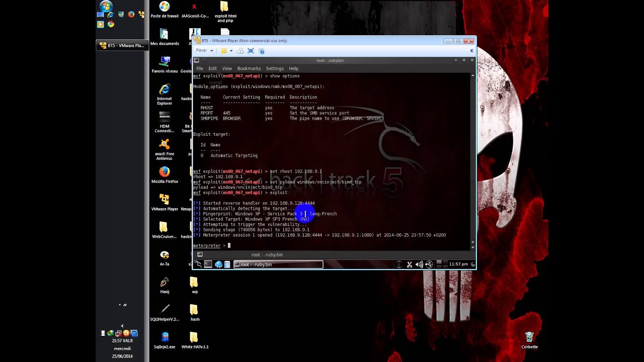This screenshot has height=362, width=644.
Task: Open the Player menu dropdown in VMware
Action: 204,51
